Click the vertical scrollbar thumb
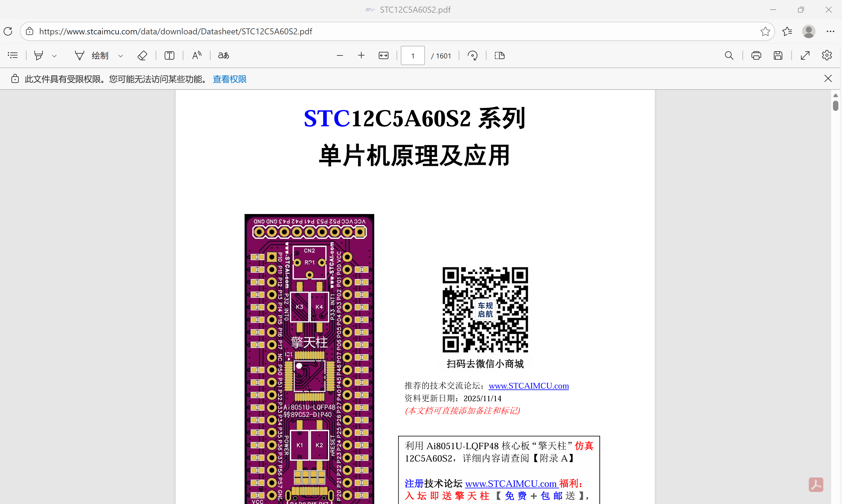842x504 pixels. pos(836,106)
